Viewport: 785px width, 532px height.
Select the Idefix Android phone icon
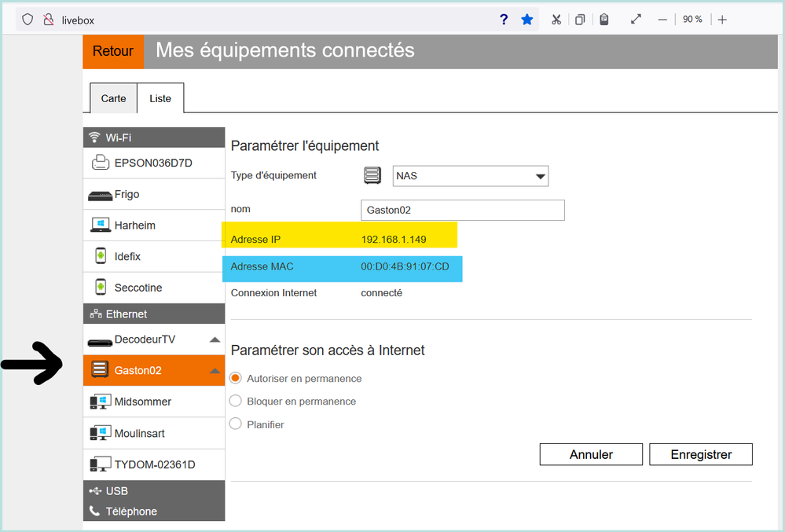[x=100, y=256]
